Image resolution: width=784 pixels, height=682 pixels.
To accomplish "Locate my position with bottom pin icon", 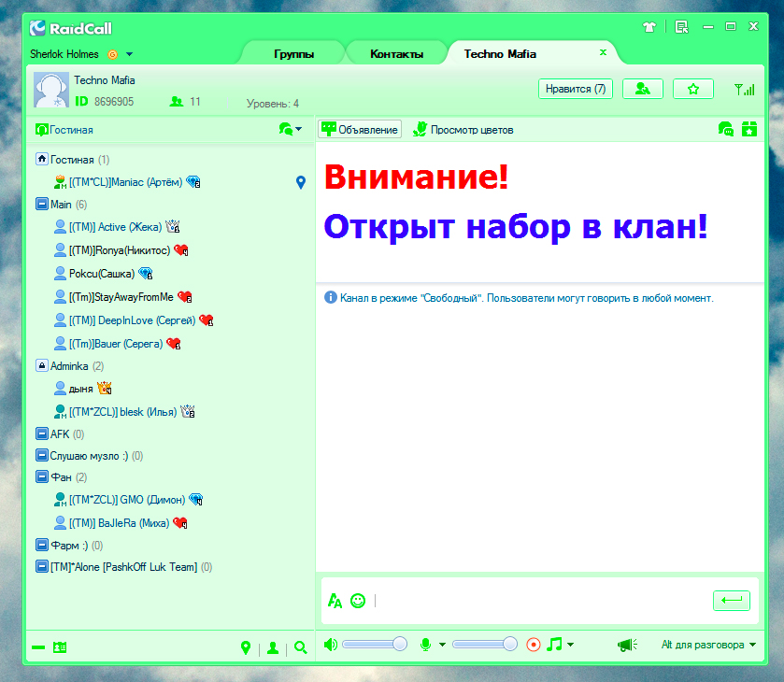I will point(246,648).
